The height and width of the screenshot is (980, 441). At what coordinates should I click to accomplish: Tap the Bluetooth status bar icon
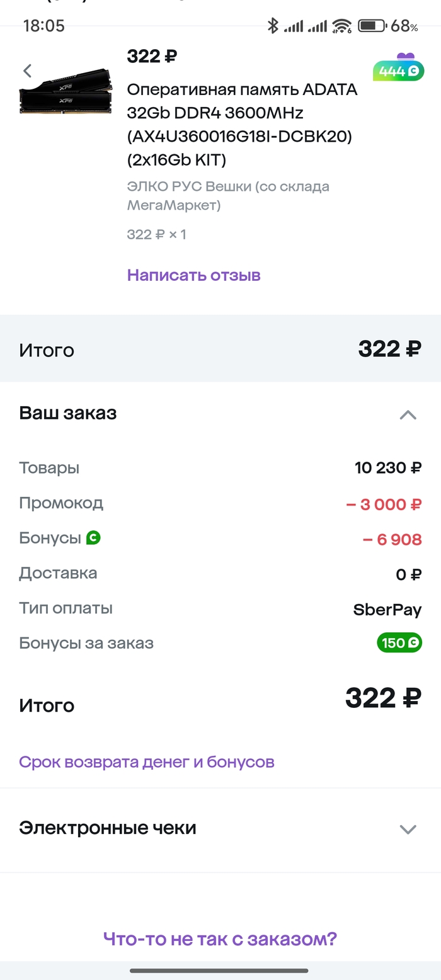click(273, 26)
